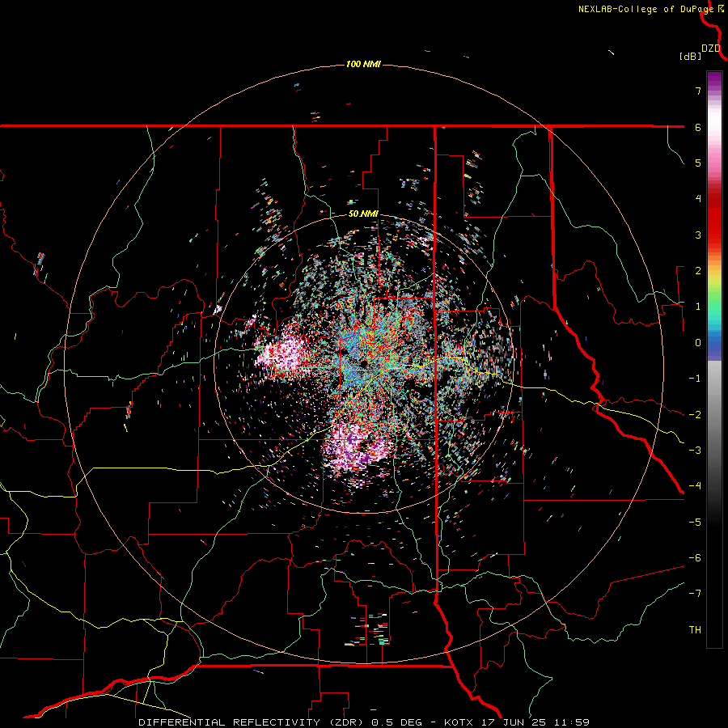
Task: Click the 1 value on the color scale
Action: pos(698,307)
